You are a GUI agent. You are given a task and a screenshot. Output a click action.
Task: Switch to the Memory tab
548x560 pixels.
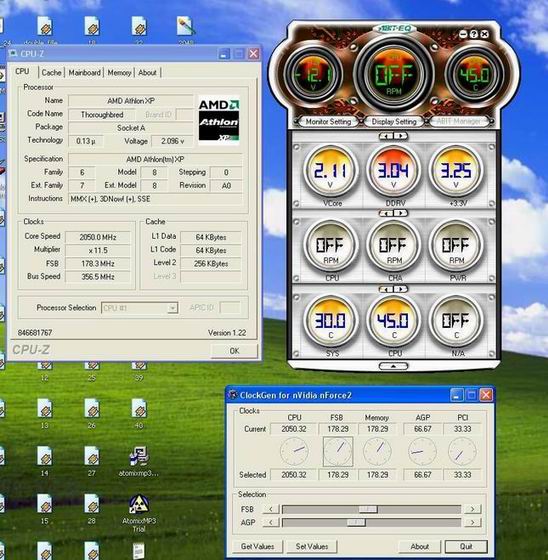pyautogui.click(x=119, y=72)
